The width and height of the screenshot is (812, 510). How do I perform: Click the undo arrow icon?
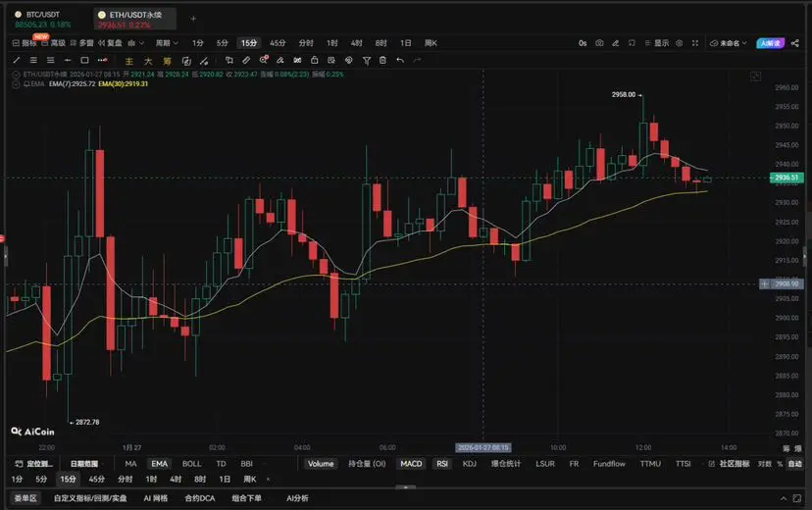(x=400, y=61)
